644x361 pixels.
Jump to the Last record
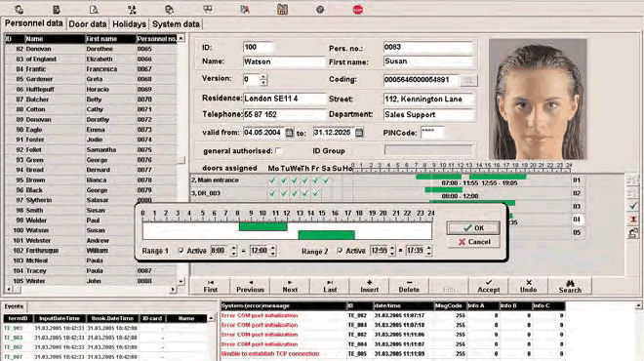point(330,286)
